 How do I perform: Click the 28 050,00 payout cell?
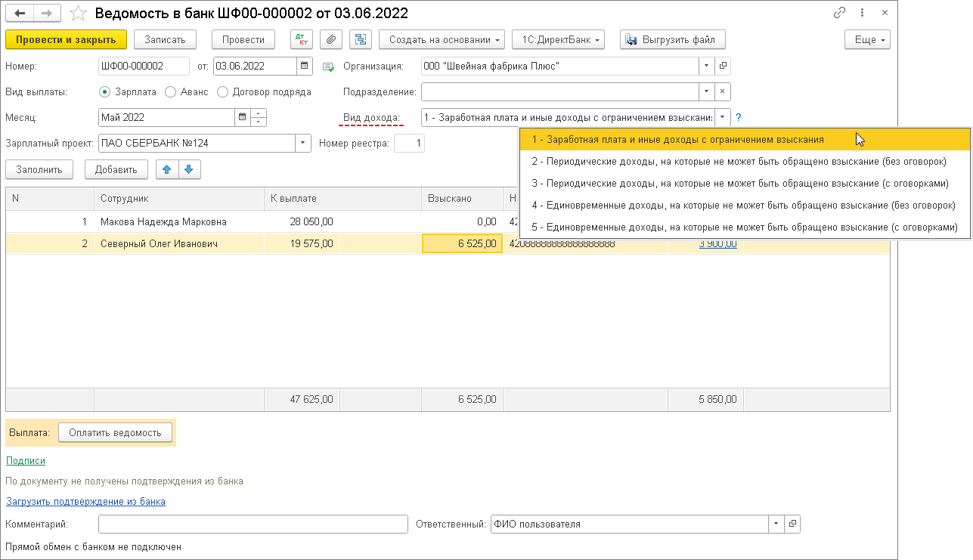point(302,221)
